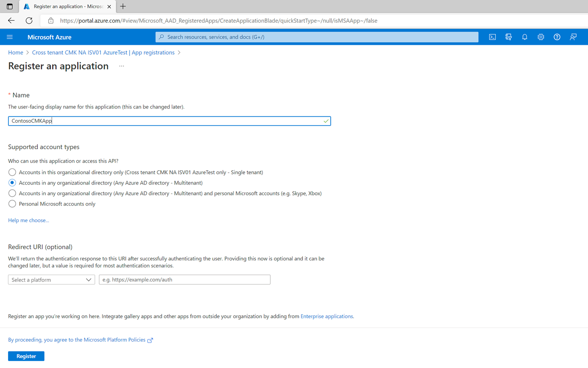This screenshot has height=368, width=588.
Task: Click inside the Redirect URI text field
Action: click(184, 279)
